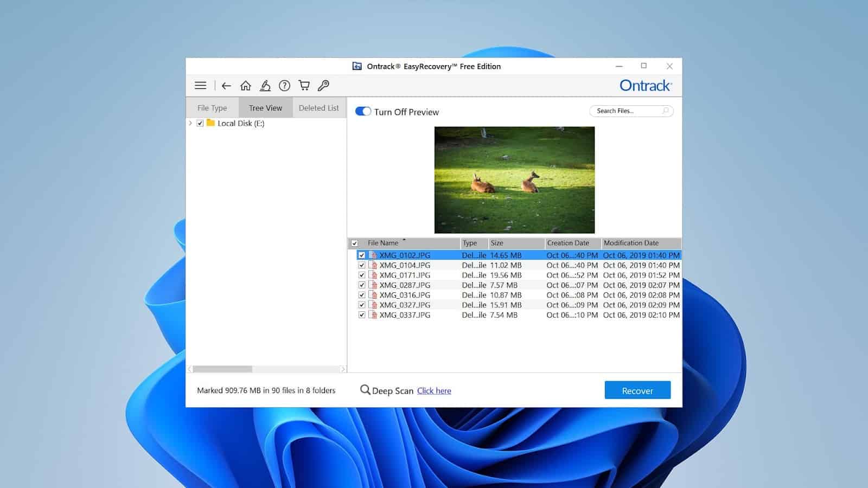The width and height of the screenshot is (868, 488).
Task: Click the 'Oct 06, 2019 02:07 PM' modification date
Action: click(641, 285)
